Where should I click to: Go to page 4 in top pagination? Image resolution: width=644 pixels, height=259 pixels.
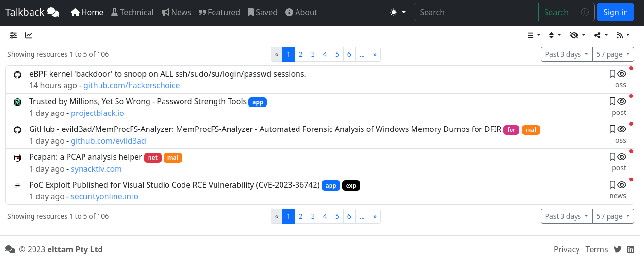pyautogui.click(x=325, y=54)
